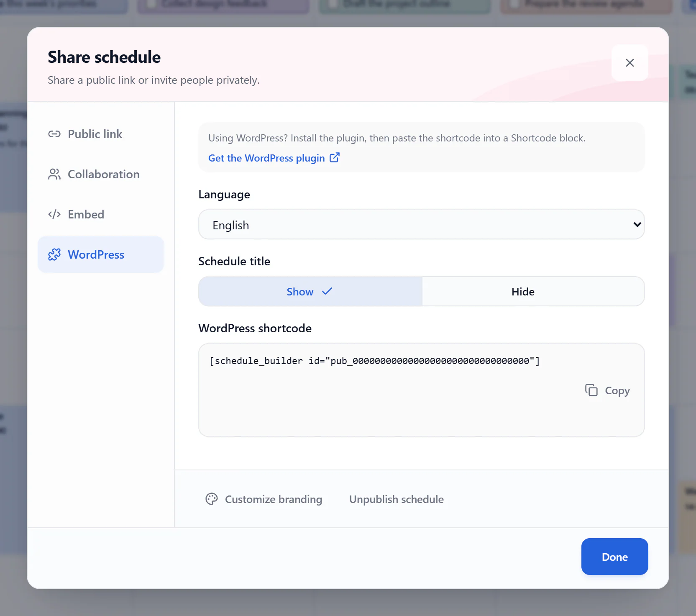The image size is (696, 616).
Task: Open the Public link tab
Action: click(x=101, y=134)
